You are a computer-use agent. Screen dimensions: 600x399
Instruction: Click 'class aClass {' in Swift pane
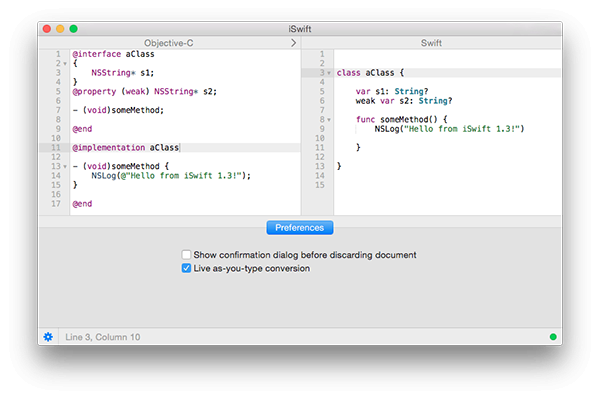(x=370, y=73)
